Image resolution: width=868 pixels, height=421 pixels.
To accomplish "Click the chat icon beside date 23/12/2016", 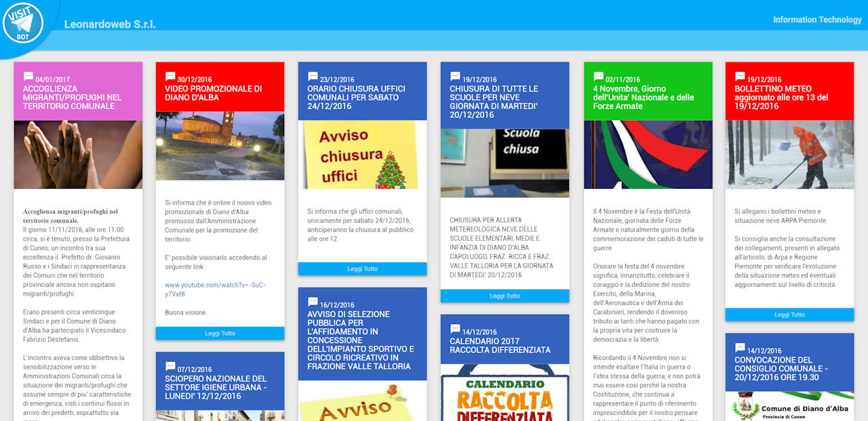I will tap(313, 77).
